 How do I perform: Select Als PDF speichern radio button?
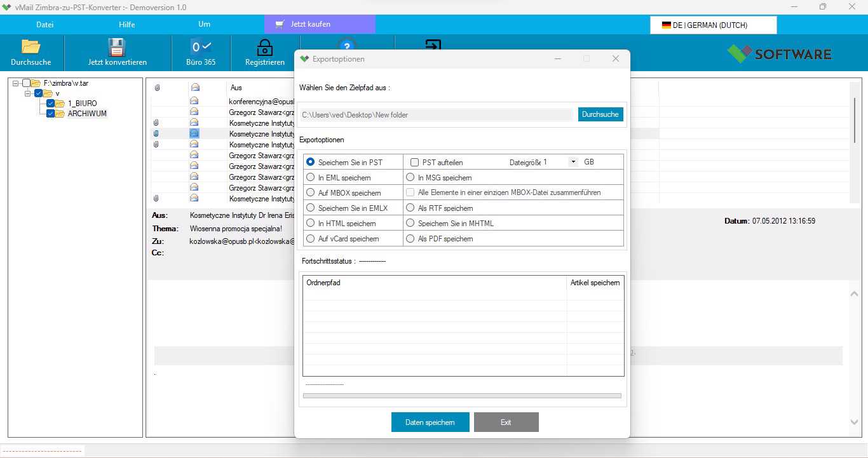tap(410, 238)
